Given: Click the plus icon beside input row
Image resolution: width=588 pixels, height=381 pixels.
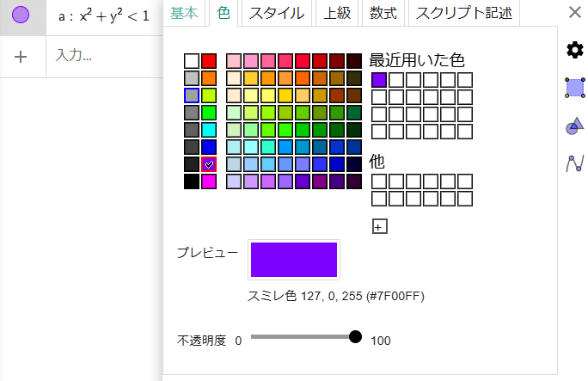Looking at the screenshot, I should [21, 57].
